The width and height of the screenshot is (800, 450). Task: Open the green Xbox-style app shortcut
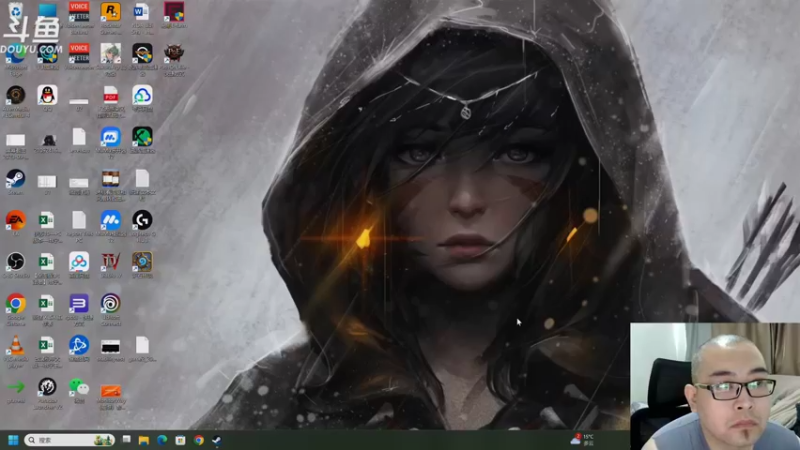coord(142,137)
